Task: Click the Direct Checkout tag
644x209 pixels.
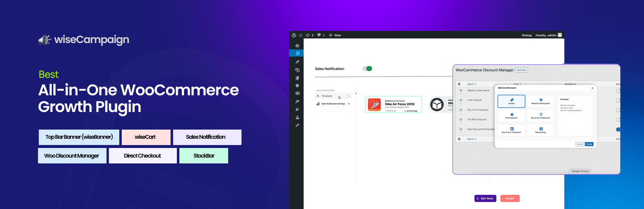Action: pyautogui.click(x=142, y=155)
